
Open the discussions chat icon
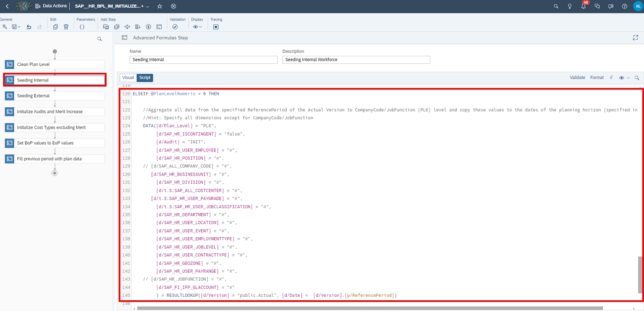pos(597,6)
